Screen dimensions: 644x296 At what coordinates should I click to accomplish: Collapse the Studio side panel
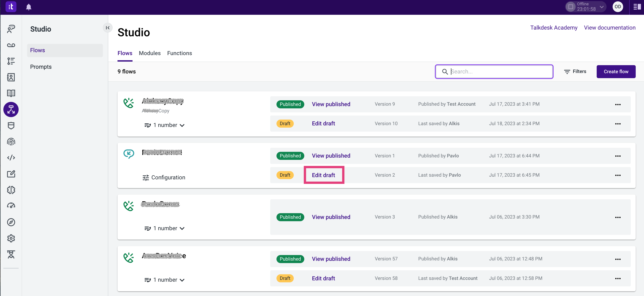click(107, 28)
